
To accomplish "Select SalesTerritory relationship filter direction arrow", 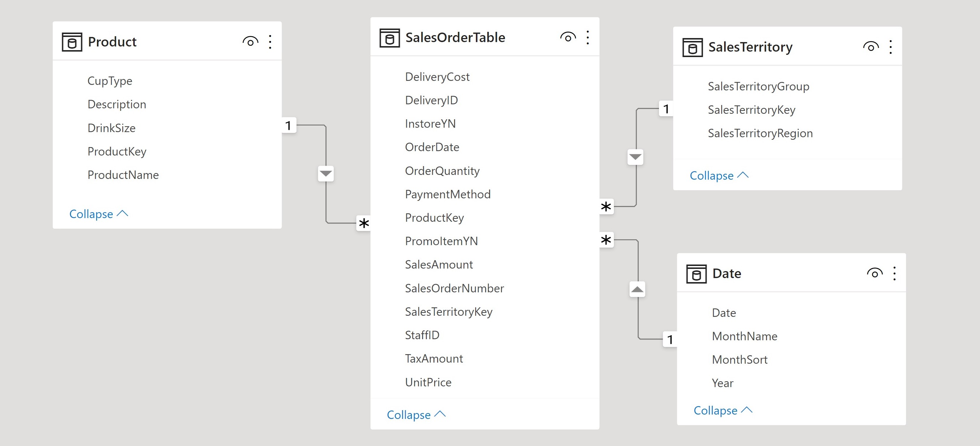I will 635,157.
